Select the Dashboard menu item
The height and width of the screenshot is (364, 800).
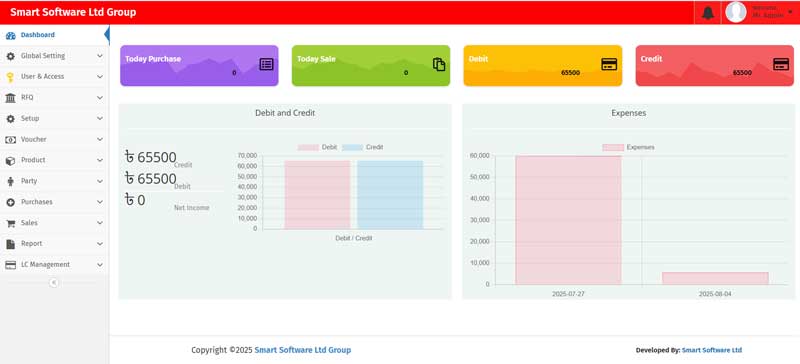[x=54, y=35]
